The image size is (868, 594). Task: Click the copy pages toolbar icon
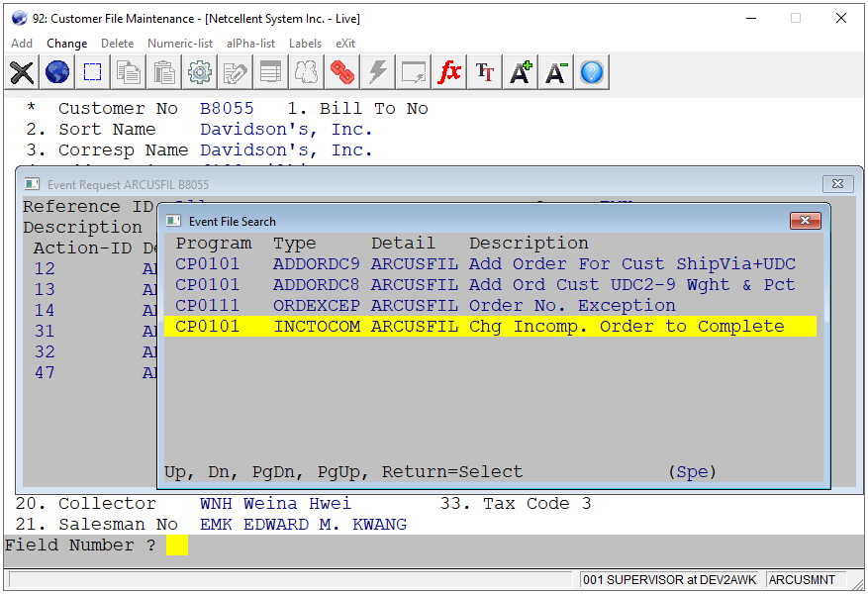[129, 72]
